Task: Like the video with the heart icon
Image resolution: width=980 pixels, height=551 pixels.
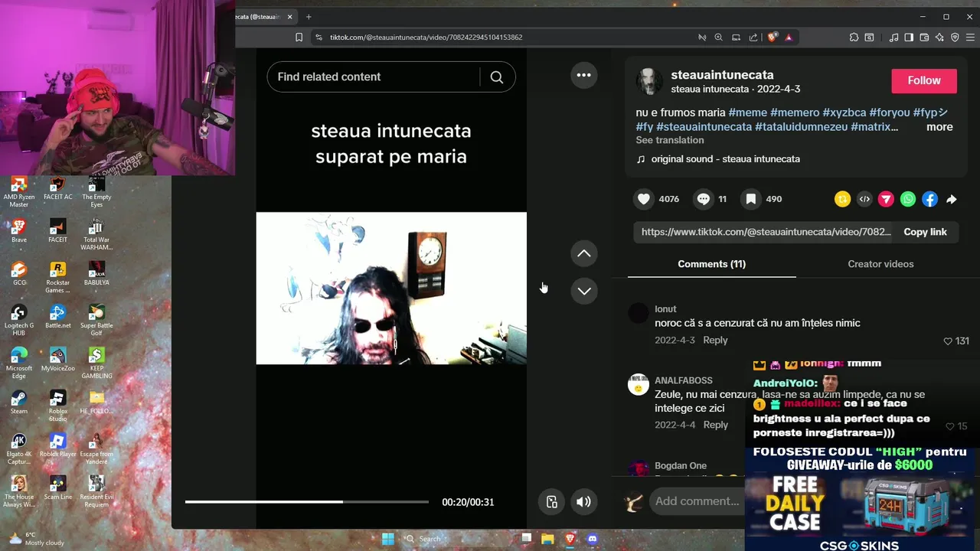Action: coord(644,199)
